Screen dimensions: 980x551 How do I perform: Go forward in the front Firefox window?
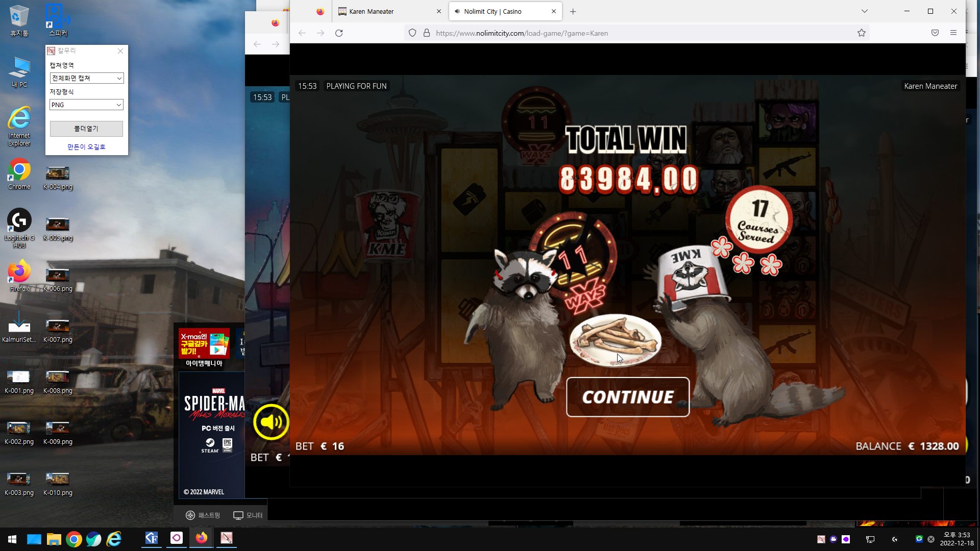point(321,33)
